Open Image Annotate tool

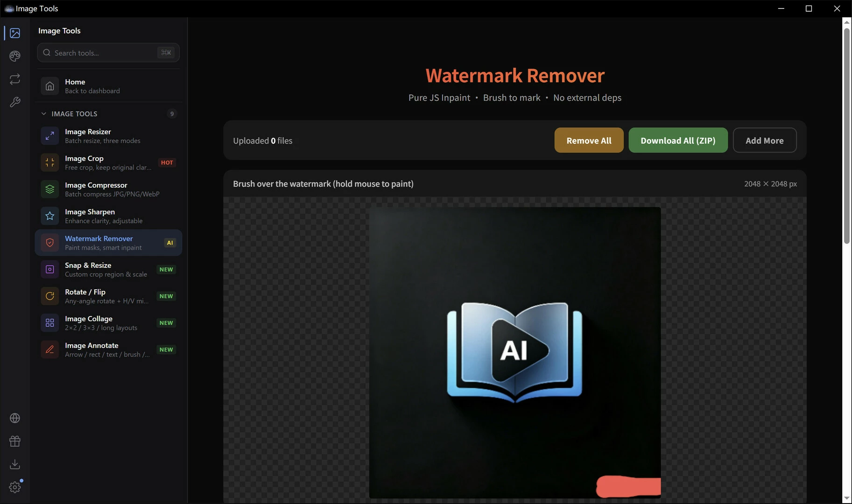click(108, 350)
